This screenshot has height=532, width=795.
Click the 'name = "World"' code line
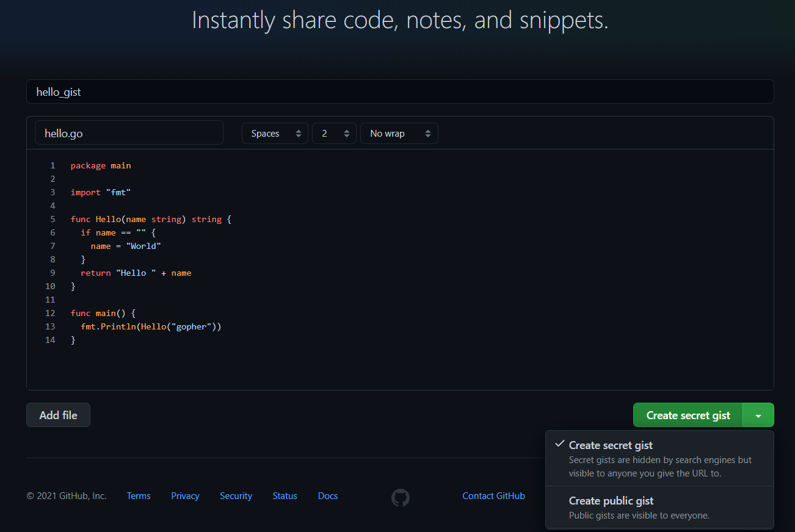pos(126,246)
